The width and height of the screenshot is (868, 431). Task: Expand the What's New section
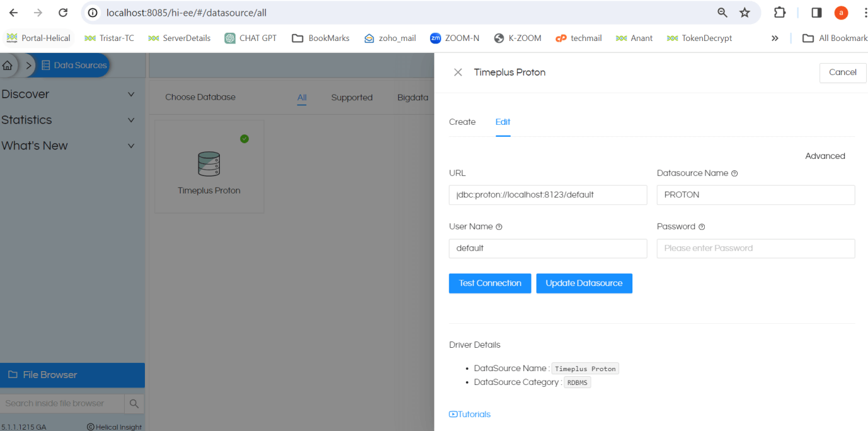[x=68, y=146]
